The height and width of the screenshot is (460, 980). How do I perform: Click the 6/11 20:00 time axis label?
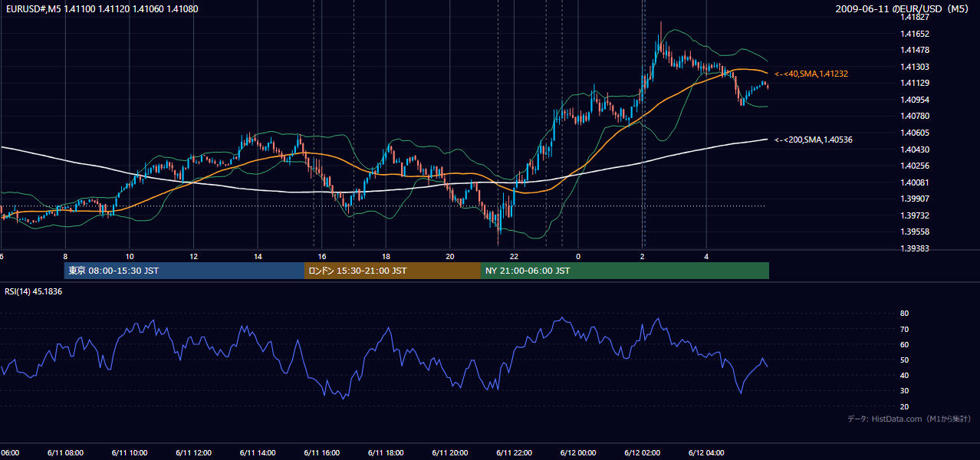pyautogui.click(x=450, y=452)
